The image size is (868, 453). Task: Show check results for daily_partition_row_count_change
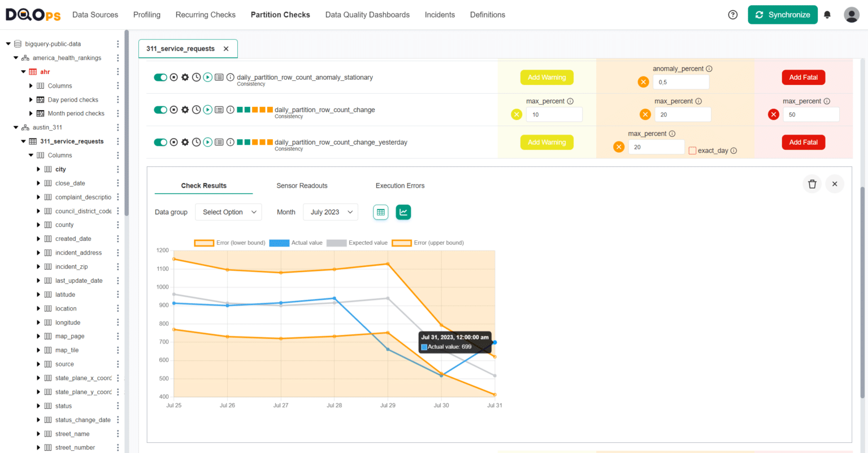point(219,110)
